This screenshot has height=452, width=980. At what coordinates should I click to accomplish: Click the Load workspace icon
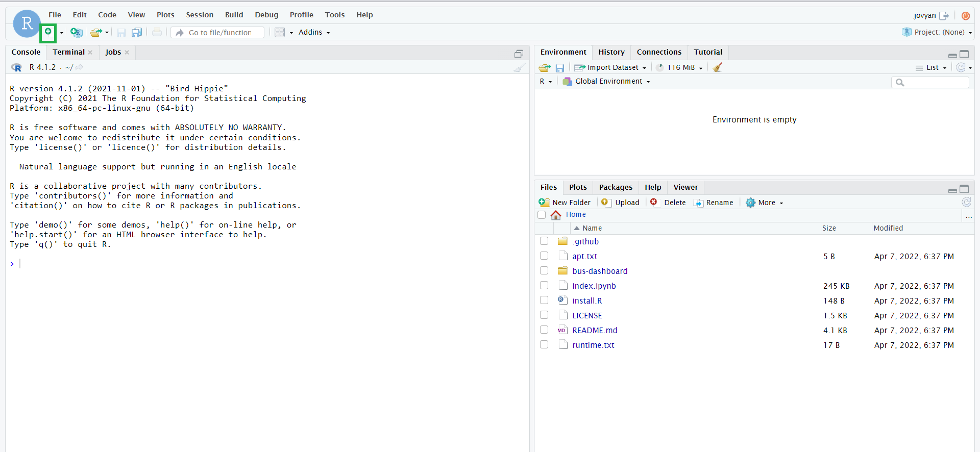click(x=545, y=67)
